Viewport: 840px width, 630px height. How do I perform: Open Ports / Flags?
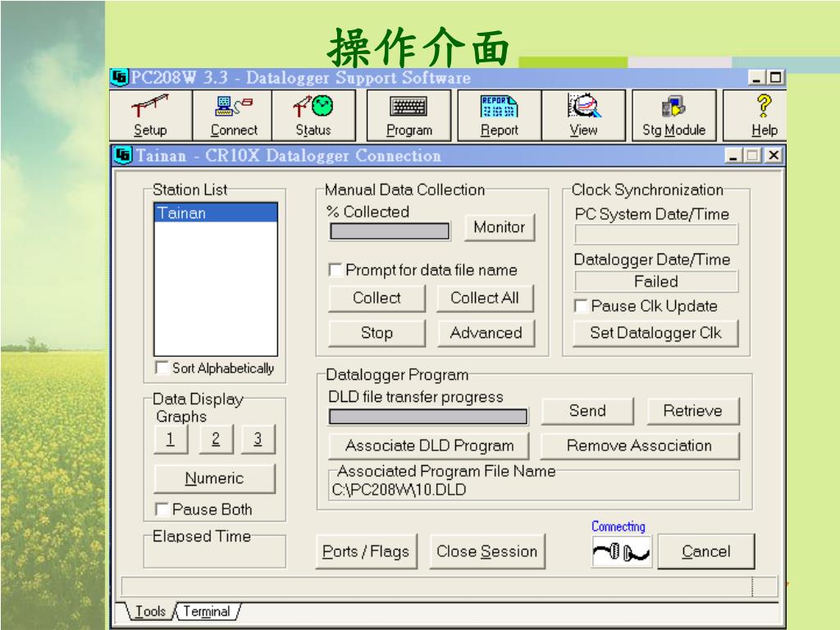point(366,551)
